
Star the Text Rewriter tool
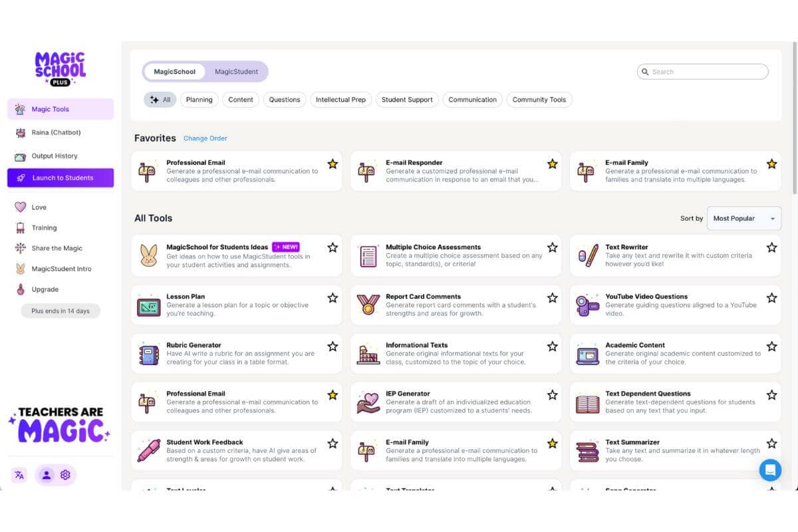(x=771, y=247)
